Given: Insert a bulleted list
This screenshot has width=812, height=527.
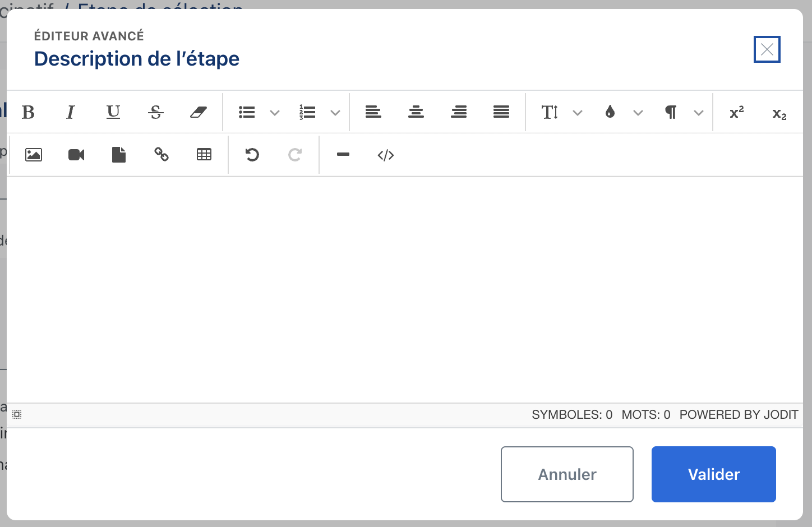Looking at the screenshot, I should [x=247, y=112].
